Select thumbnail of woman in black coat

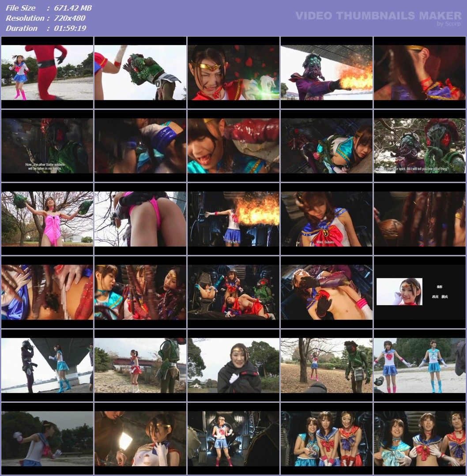click(x=233, y=366)
